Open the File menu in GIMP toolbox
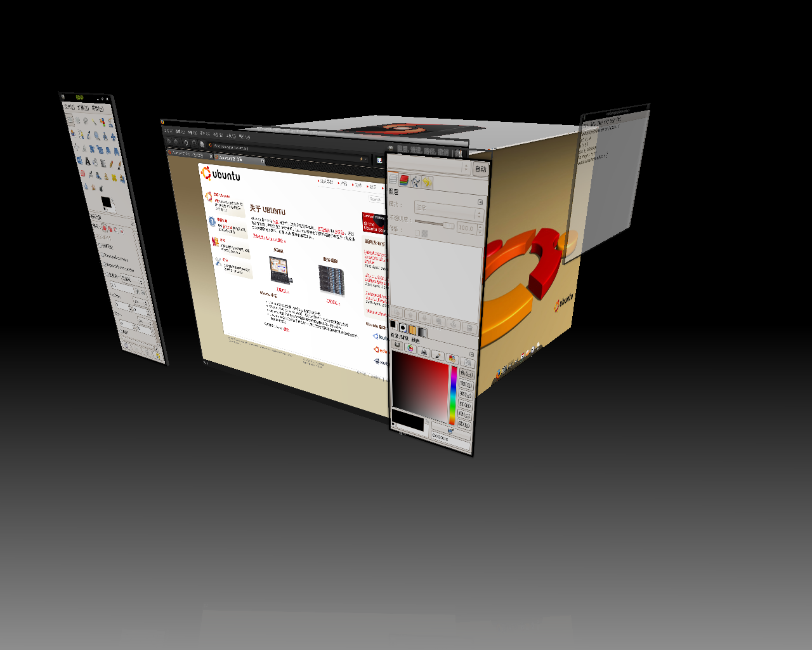This screenshot has height=650, width=812. tap(69, 107)
